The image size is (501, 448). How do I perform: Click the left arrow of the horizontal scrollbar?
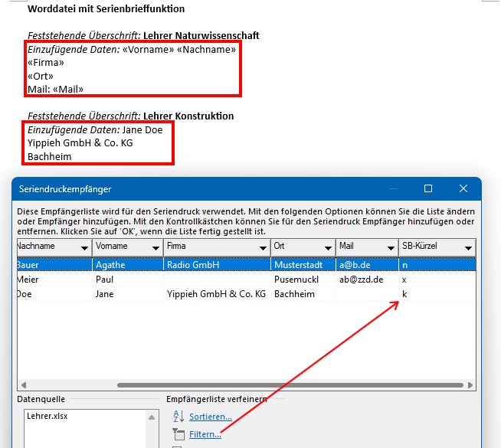pyautogui.click(x=23, y=384)
